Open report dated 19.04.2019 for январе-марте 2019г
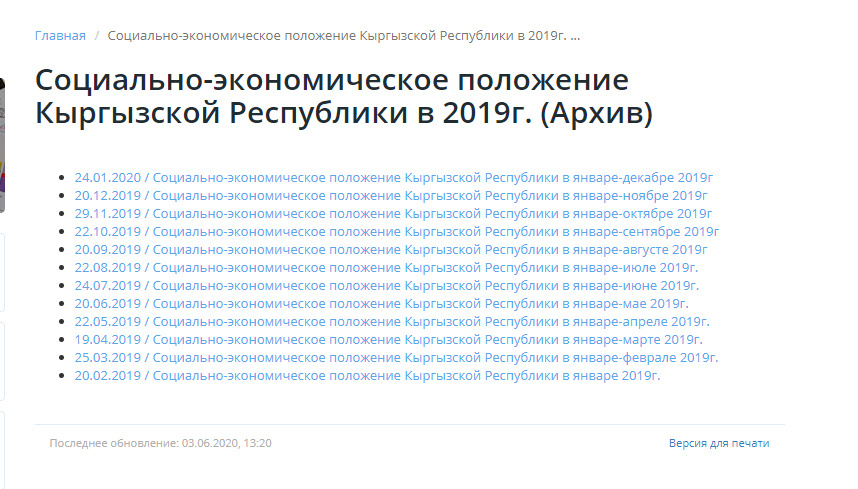858x489 pixels. 389,340
